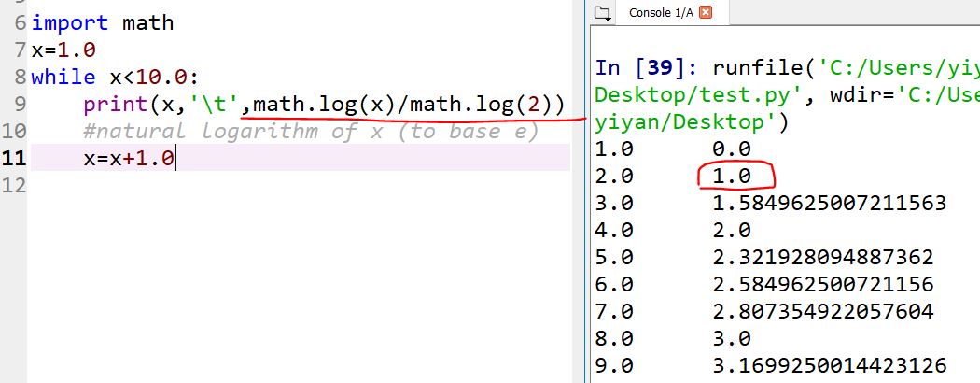Switch to the Console 1/A tab
980x383 pixels.
[x=662, y=13]
